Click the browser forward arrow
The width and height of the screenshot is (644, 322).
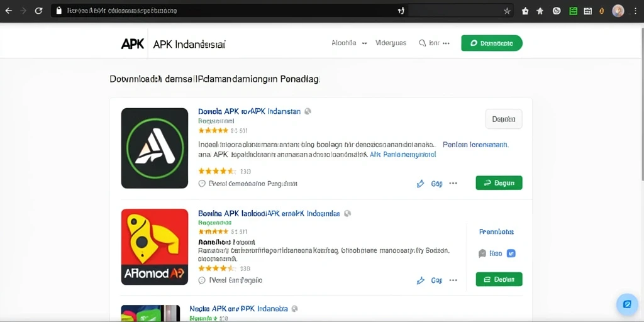coord(23,11)
